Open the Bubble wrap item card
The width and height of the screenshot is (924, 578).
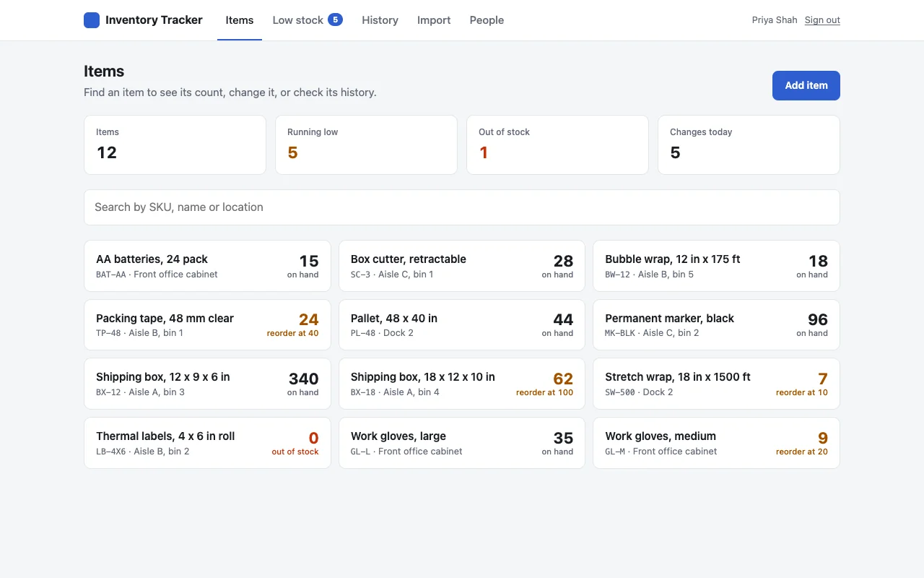pyautogui.click(x=716, y=266)
